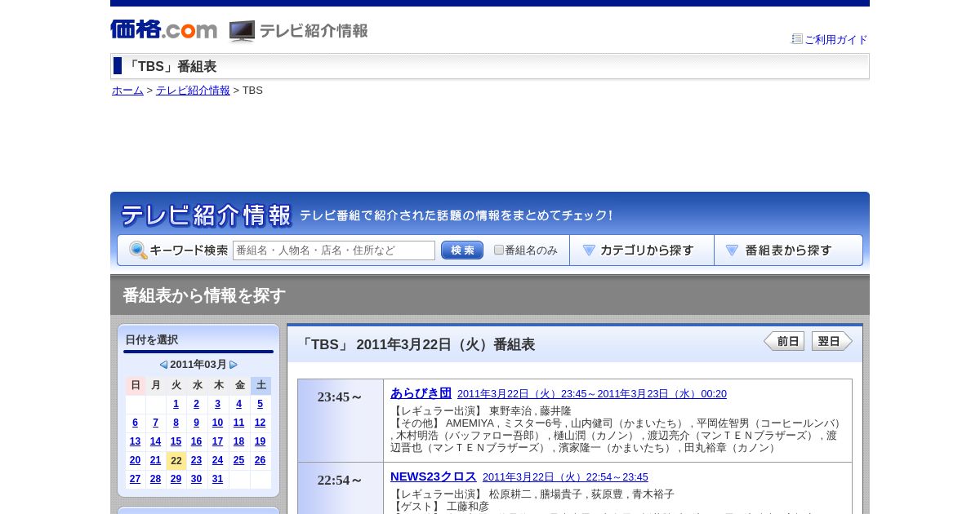This screenshot has height=514, width=980.
Task: Click the TV icon beside テレビ紹介情報
Action: (242, 31)
